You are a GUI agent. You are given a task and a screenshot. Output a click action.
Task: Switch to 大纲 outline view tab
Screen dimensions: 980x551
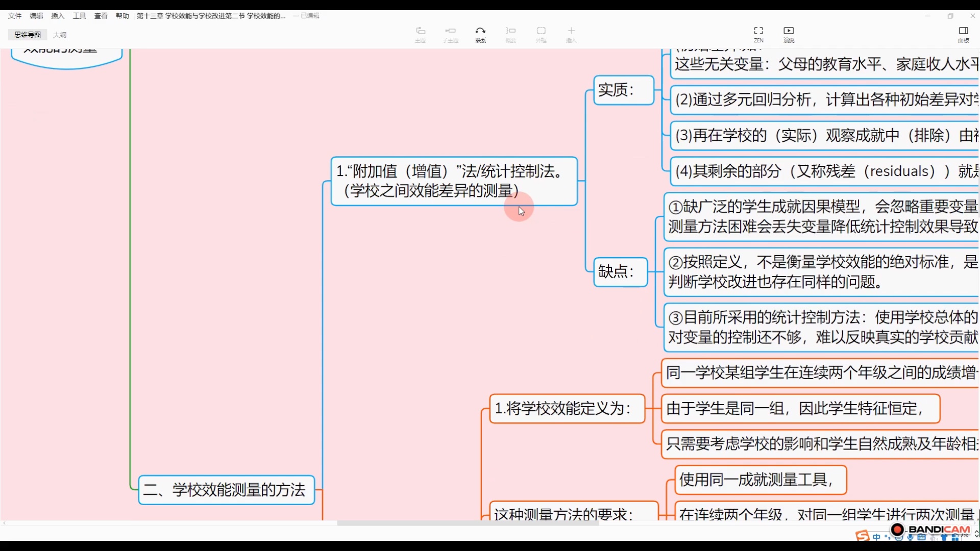tap(60, 35)
